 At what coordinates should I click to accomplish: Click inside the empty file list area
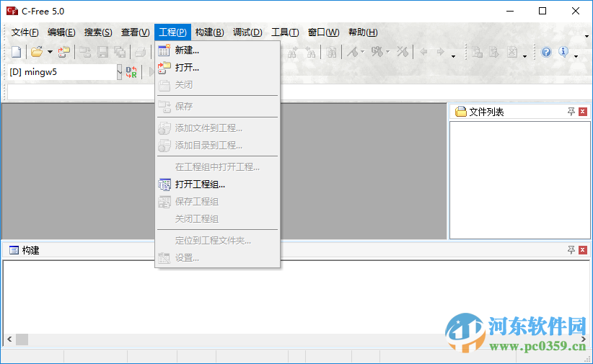coord(519,180)
